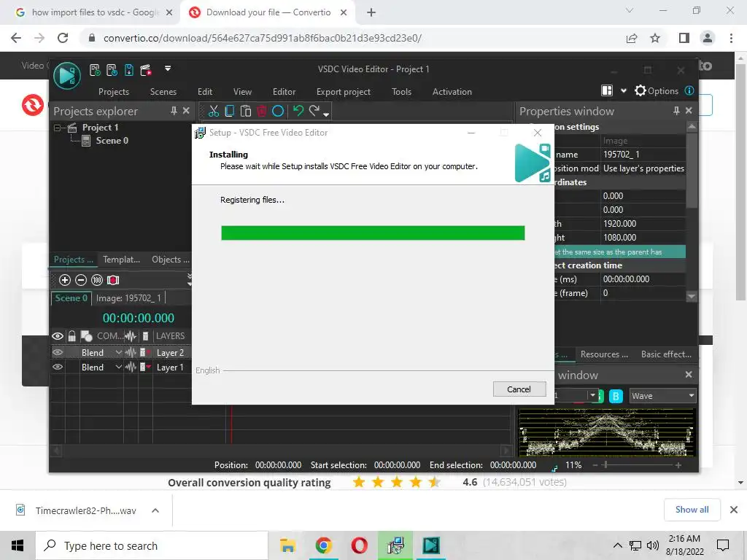Open the Blend dropdown for Layer 1
Screen dimensions: 747x560
click(x=119, y=367)
